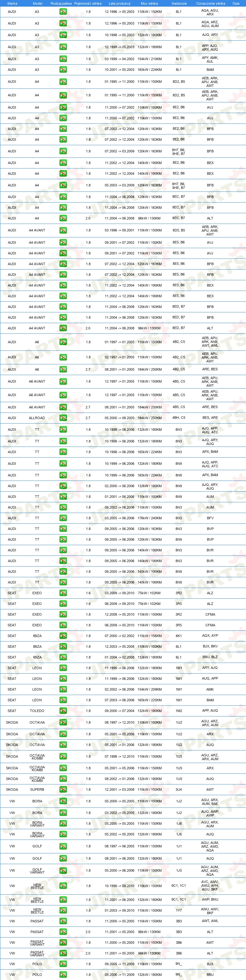Viewport: 246px width, 980px height.
Task: Click the fuel icon in the Skoda Octavia 1U2 ARX row
Action: coord(63,734)
